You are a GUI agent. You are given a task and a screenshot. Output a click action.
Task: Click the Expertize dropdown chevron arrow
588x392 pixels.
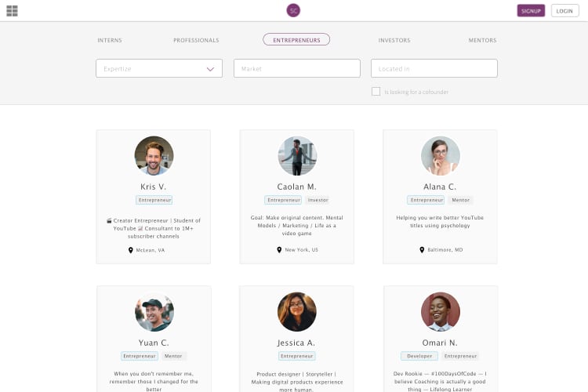click(210, 69)
